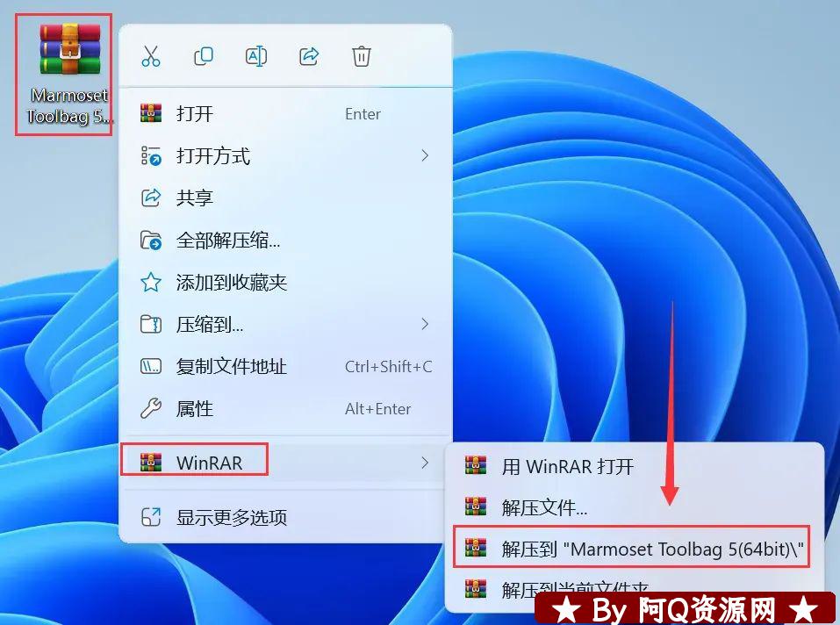Image resolution: width=840 pixels, height=625 pixels.
Task: Click the star icon beside 添加到收藏夹
Action: [x=151, y=283]
